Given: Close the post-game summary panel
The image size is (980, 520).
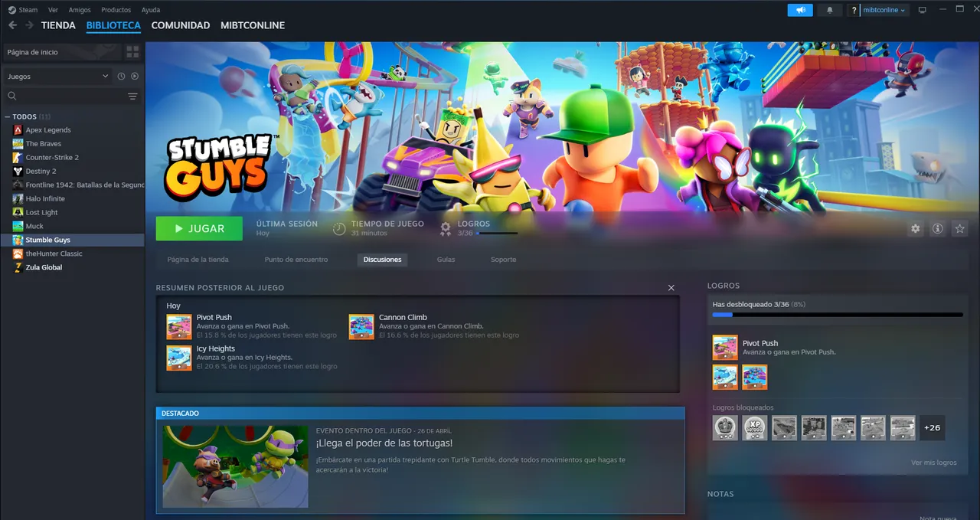Looking at the screenshot, I should [671, 288].
